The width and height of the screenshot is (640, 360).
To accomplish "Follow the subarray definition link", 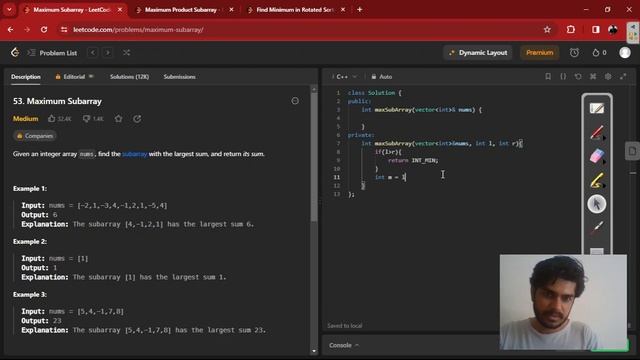I will (x=135, y=154).
